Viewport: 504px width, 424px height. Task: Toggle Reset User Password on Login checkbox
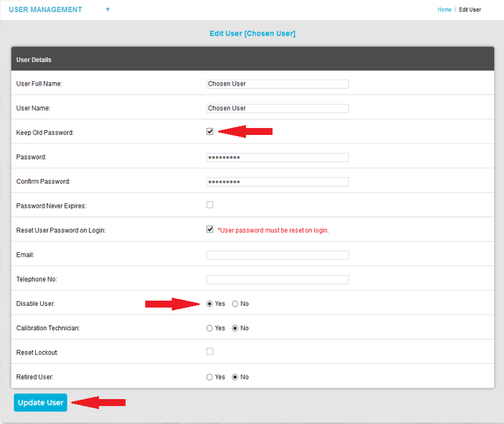pos(210,229)
